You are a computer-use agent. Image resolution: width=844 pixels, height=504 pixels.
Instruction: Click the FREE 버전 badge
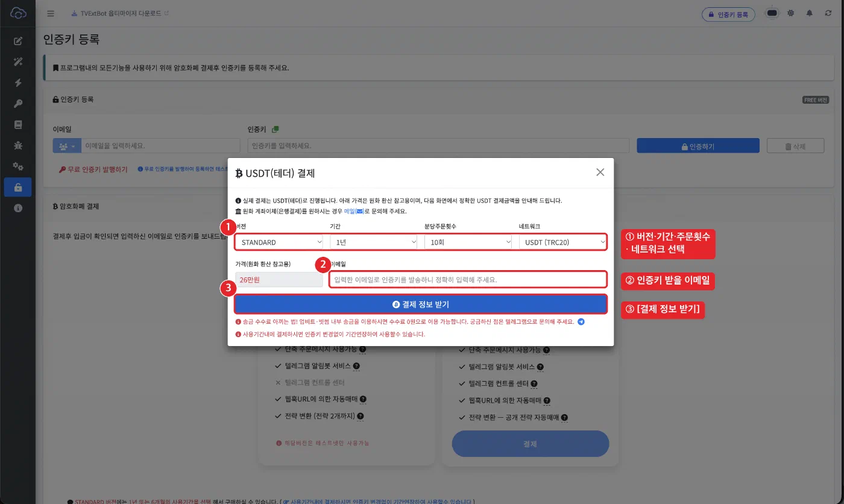click(x=816, y=100)
